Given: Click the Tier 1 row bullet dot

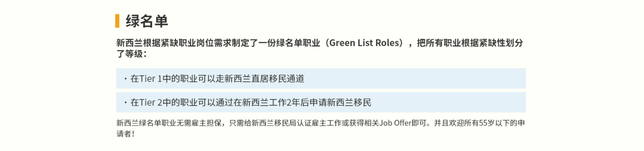Looking at the screenshot, I should click(126, 79).
